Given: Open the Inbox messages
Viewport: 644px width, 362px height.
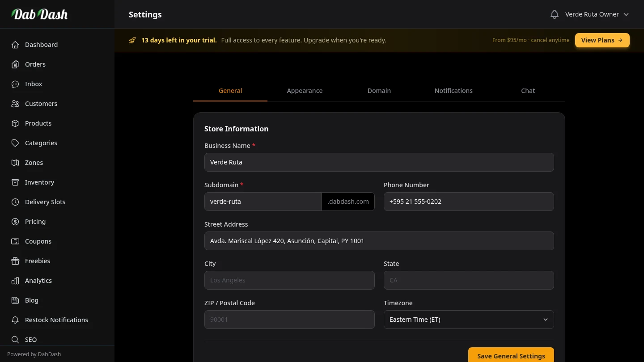Looking at the screenshot, I should coord(33,84).
